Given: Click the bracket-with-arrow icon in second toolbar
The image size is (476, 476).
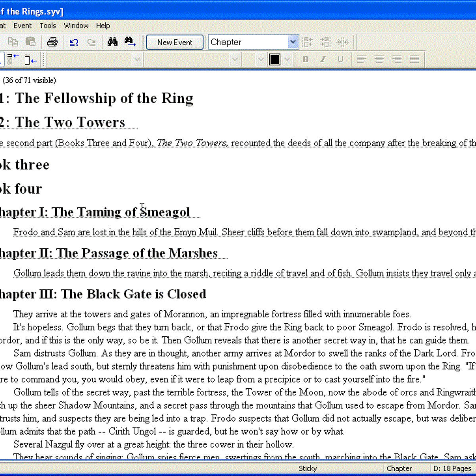Looking at the screenshot, I should tap(31, 60).
